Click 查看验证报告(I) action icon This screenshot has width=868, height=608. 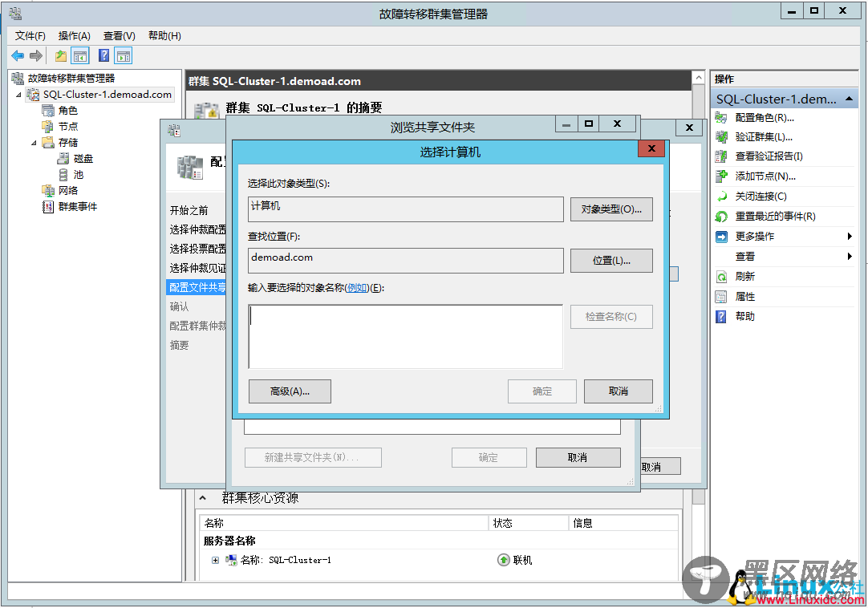tap(721, 156)
